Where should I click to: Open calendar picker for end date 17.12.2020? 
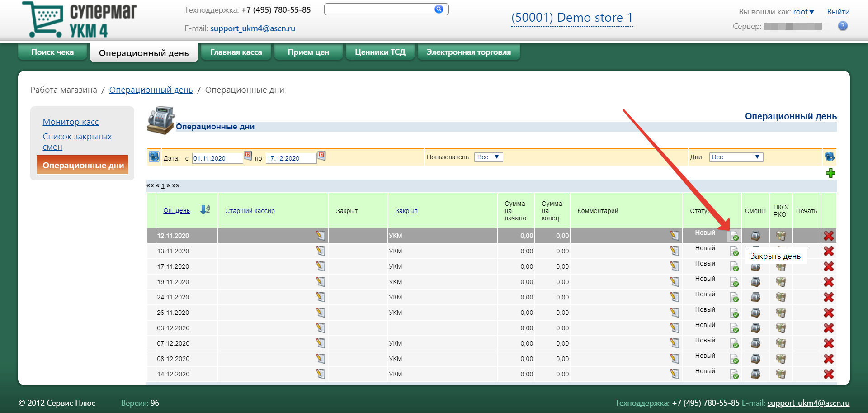[x=321, y=156]
